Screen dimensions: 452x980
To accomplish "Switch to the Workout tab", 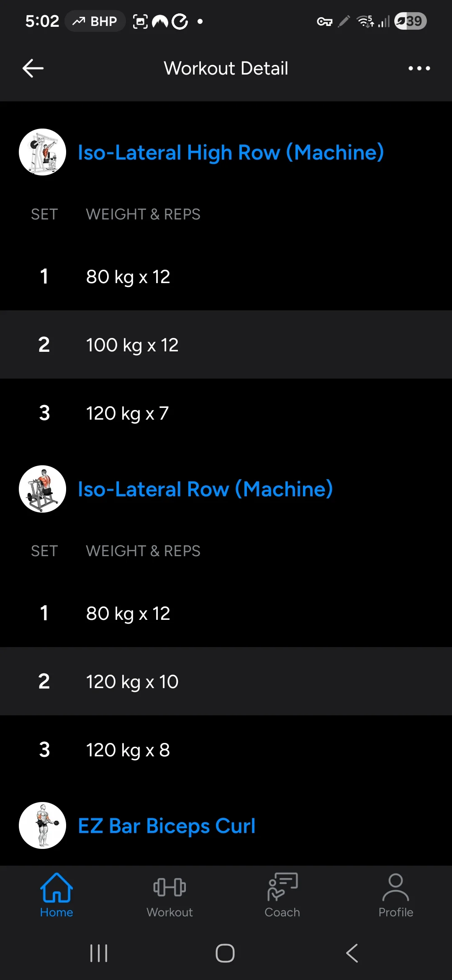I will (x=169, y=895).
